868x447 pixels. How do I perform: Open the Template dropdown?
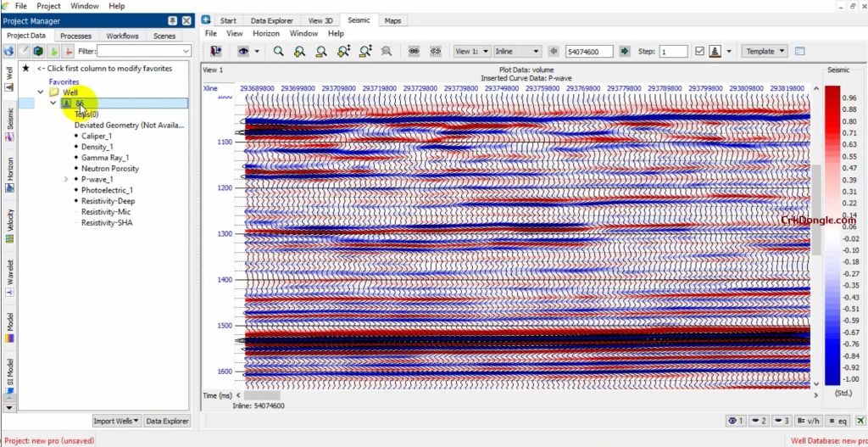click(765, 52)
